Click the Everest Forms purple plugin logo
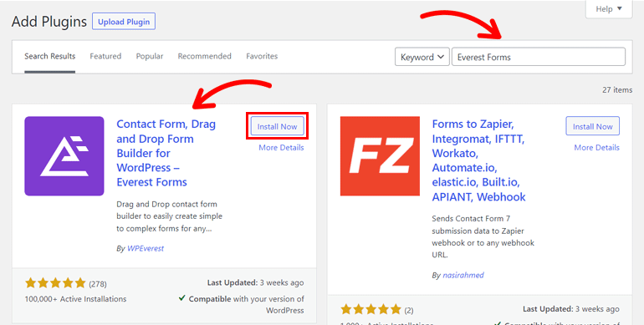Viewport: 644px width, 325px height. [64, 156]
